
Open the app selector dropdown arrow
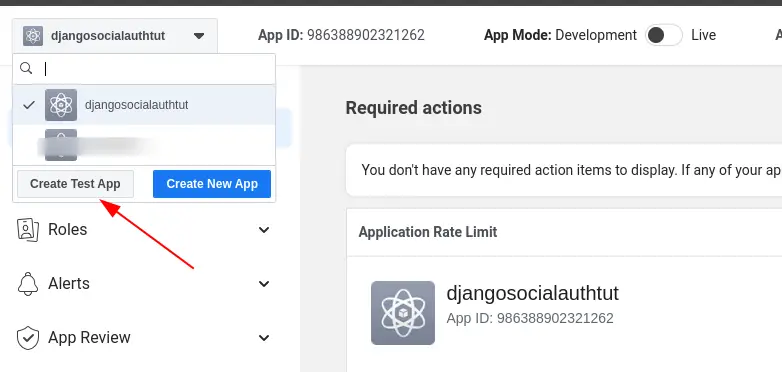pos(199,36)
